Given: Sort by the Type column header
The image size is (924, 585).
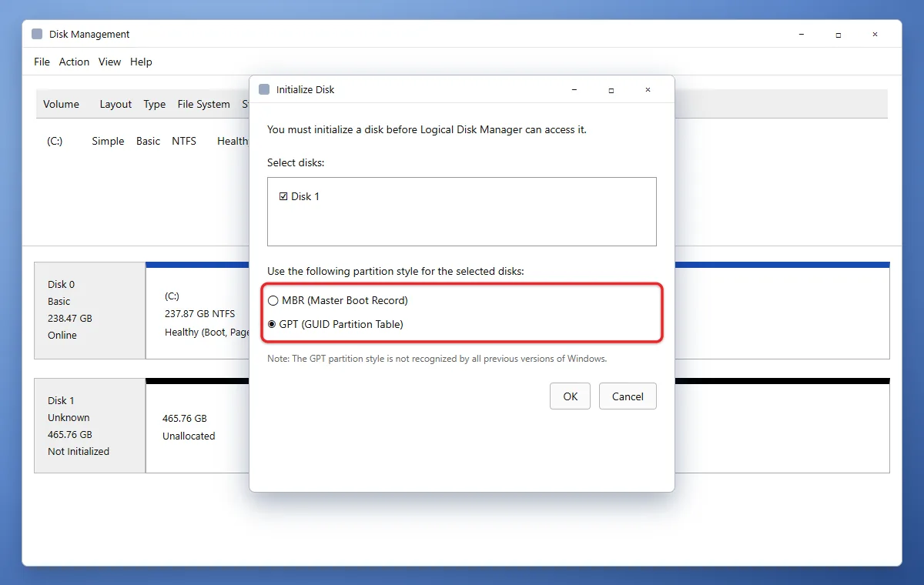Looking at the screenshot, I should click(154, 104).
